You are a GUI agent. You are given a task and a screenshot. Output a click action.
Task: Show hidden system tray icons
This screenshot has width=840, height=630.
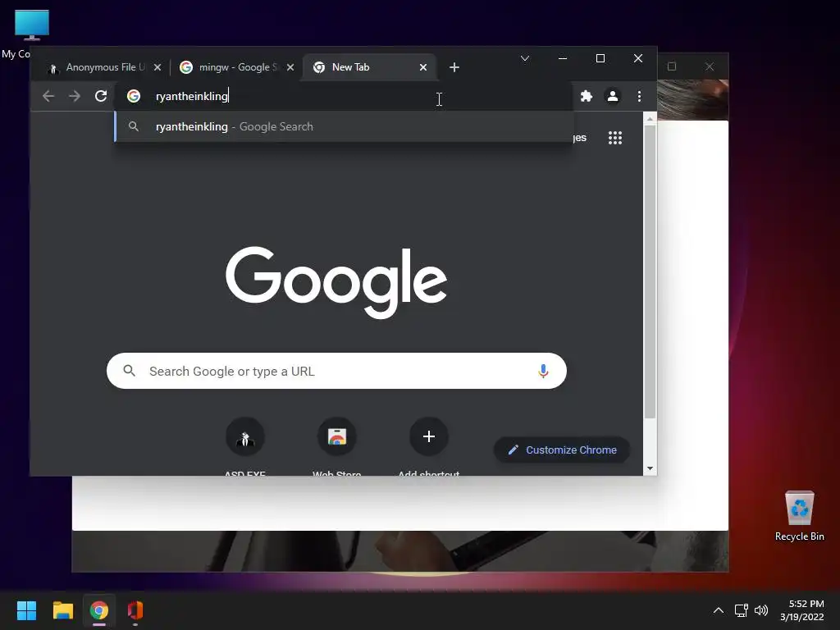(x=719, y=610)
